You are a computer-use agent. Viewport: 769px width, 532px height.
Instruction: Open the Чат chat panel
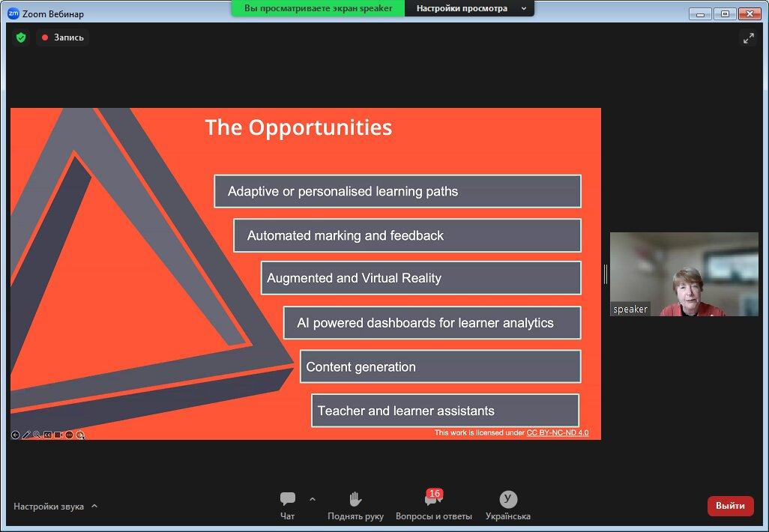coord(287,505)
